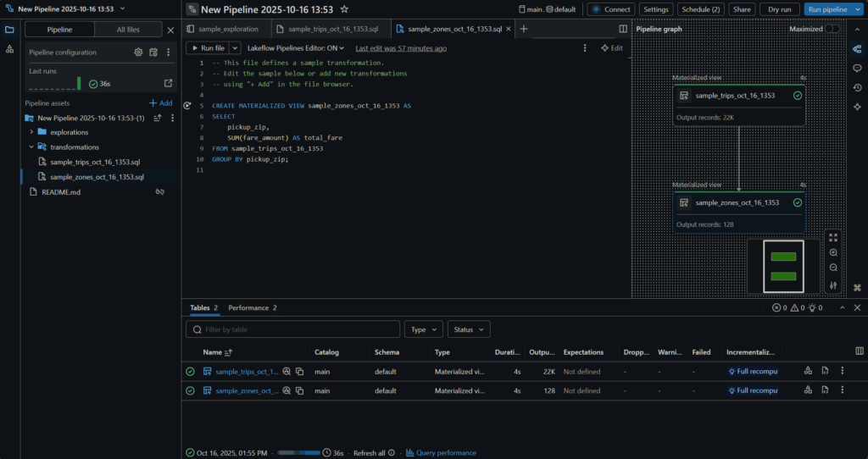This screenshot has width=868, height=459.
Task: Expand the explorations folder
Action: point(31,132)
